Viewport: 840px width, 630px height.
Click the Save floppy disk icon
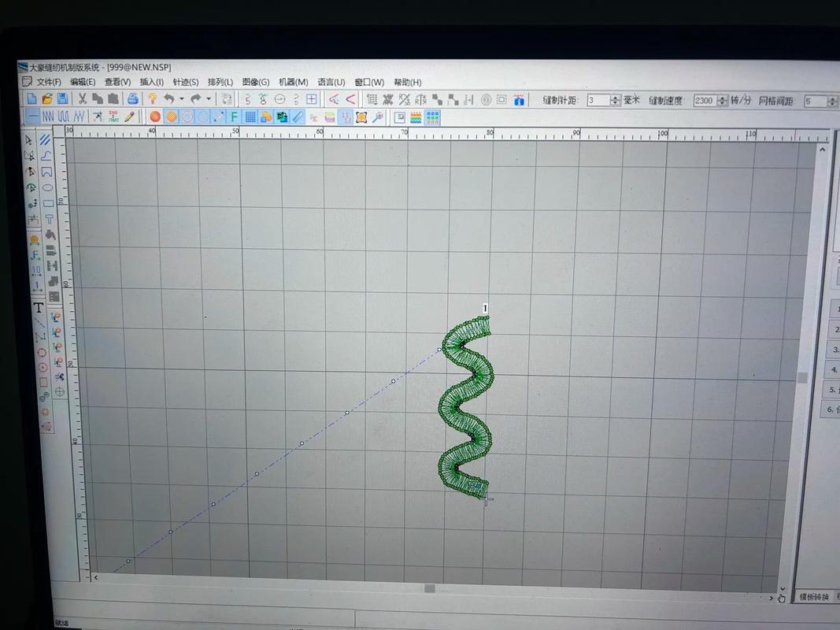[x=60, y=99]
